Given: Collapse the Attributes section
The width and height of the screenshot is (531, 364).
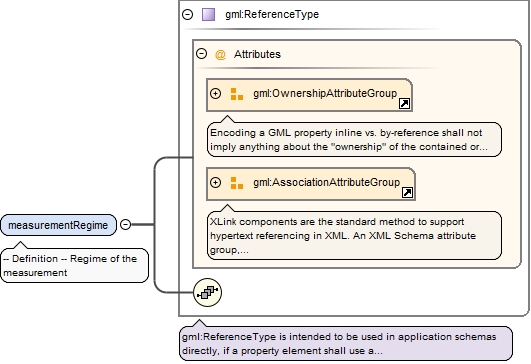Looking at the screenshot, I should click(201, 53).
